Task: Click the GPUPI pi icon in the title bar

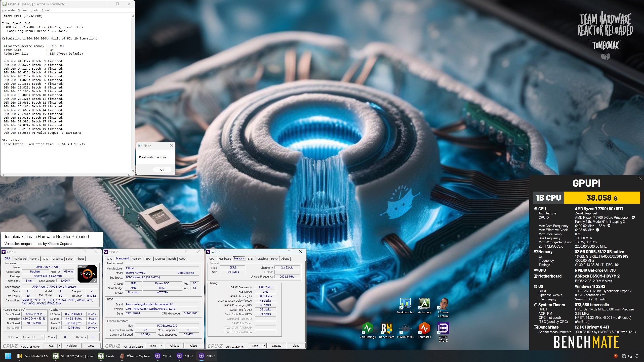Action: point(4,4)
